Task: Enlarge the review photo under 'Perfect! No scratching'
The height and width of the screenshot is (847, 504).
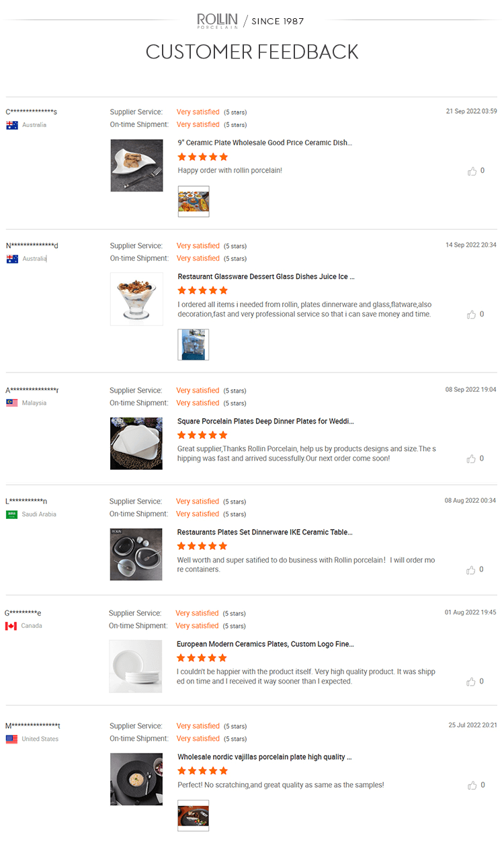Action: [x=194, y=815]
